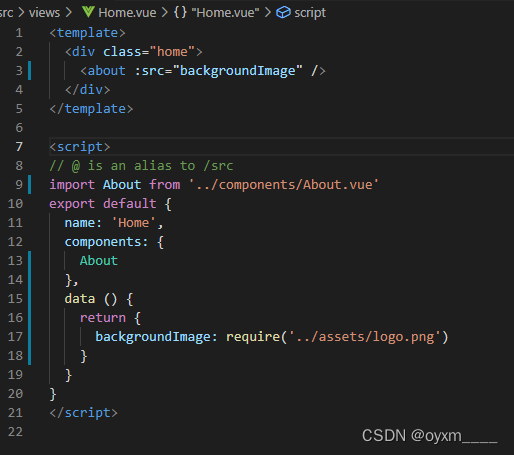Screen dimensions: 514x455
Task: Click line number 7 in gutter
Action: pos(19,147)
